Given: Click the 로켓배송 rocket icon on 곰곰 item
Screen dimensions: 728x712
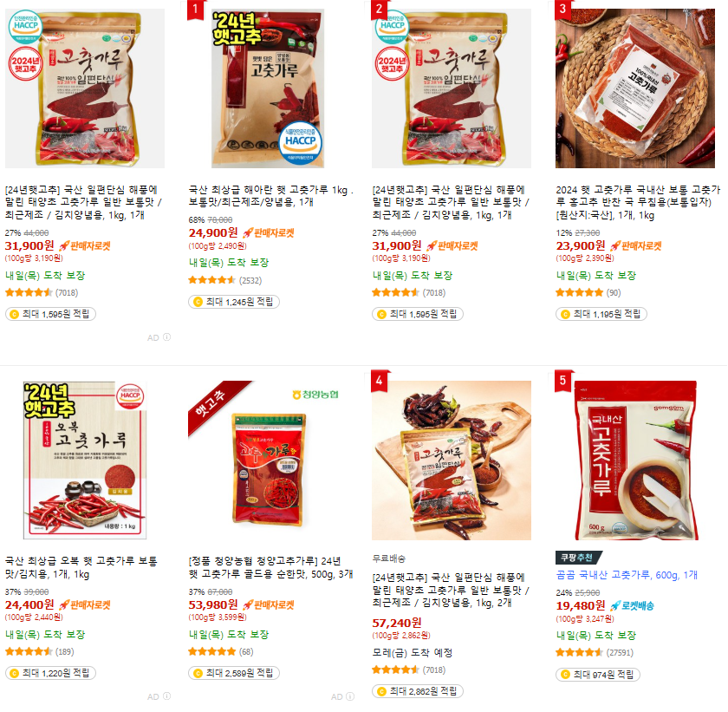Looking at the screenshot, I should pos(614,605).
